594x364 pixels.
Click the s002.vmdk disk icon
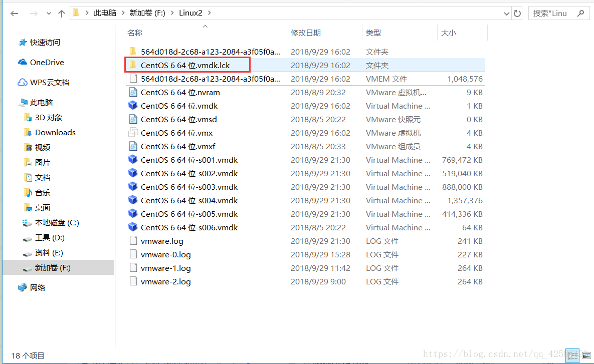(x=133, y=173)
